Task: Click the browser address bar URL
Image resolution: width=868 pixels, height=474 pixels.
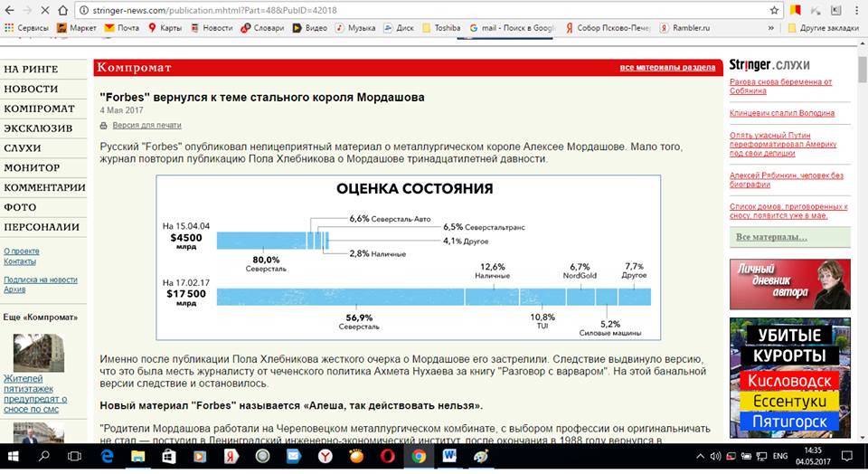Action: point(215,10)
